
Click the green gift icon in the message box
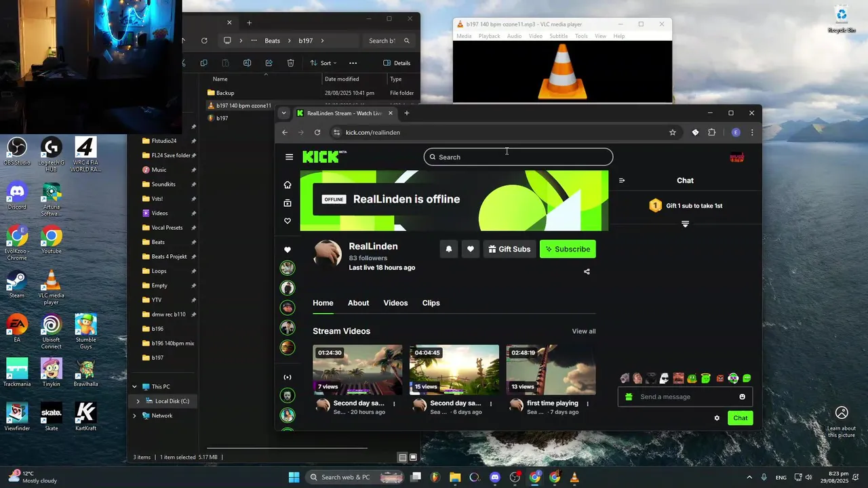(x=629, y=397)
